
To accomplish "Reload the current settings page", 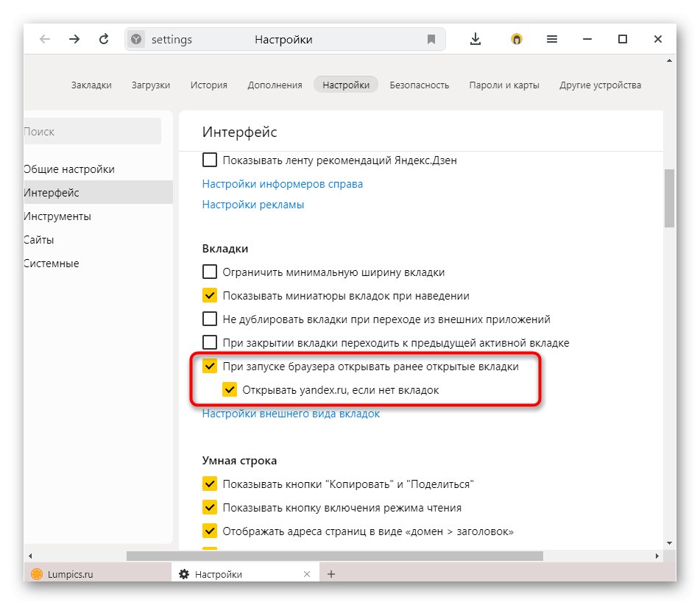I will 102,39.
